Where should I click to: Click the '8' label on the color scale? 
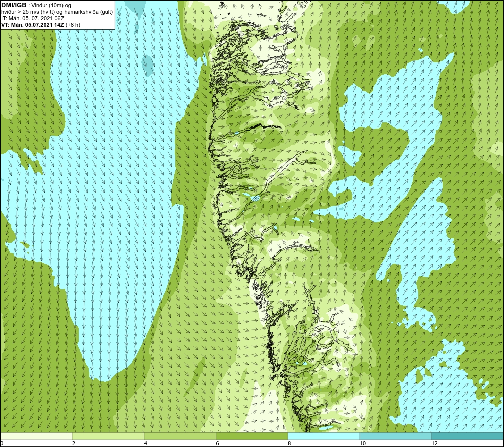pos(290,443)
